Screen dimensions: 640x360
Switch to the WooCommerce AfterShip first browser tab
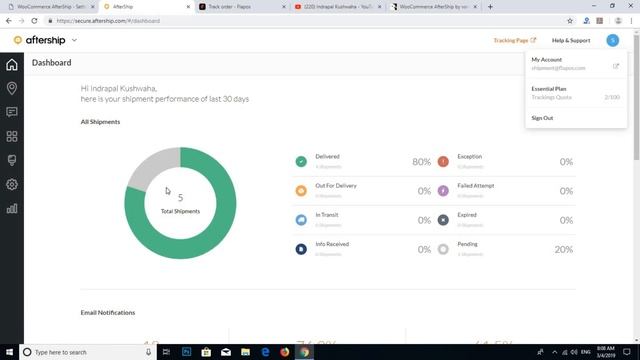coord(51,7)
